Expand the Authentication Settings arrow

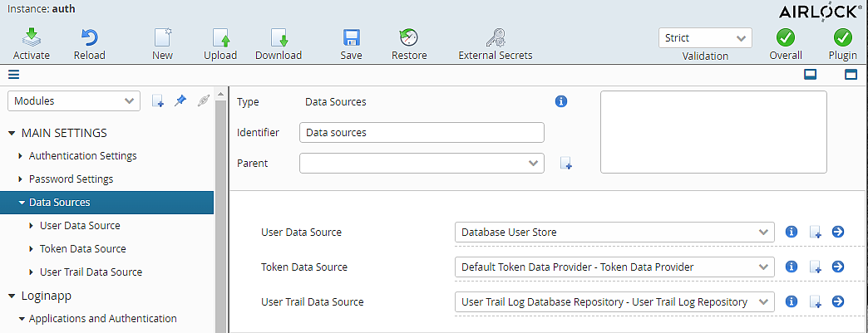[21, 156]
